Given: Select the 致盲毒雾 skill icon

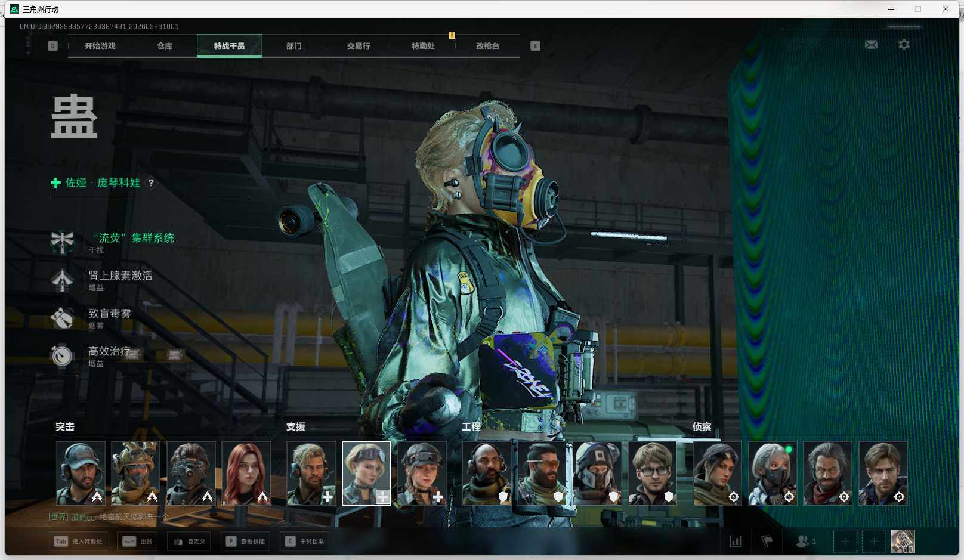Looking at the screenshot, I should 62,318.
